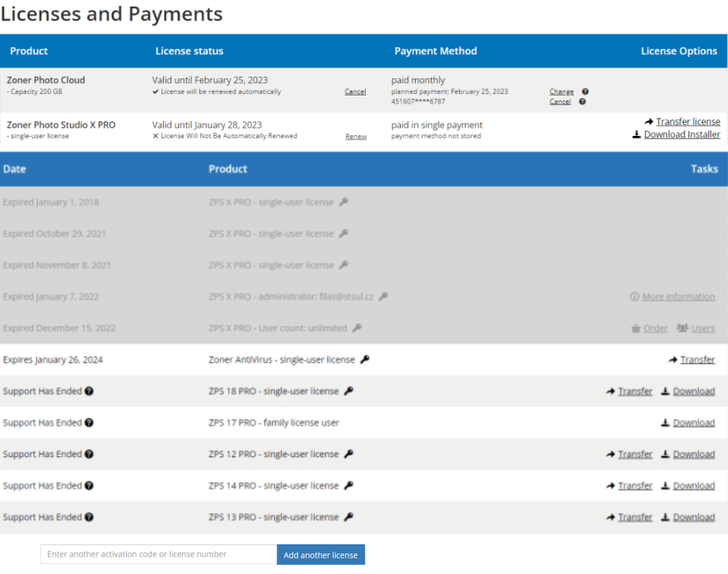728x574 pixels.
Task: Click the 'Zoner AntiVirus - single-user license' text
Action: coord(282,360)
